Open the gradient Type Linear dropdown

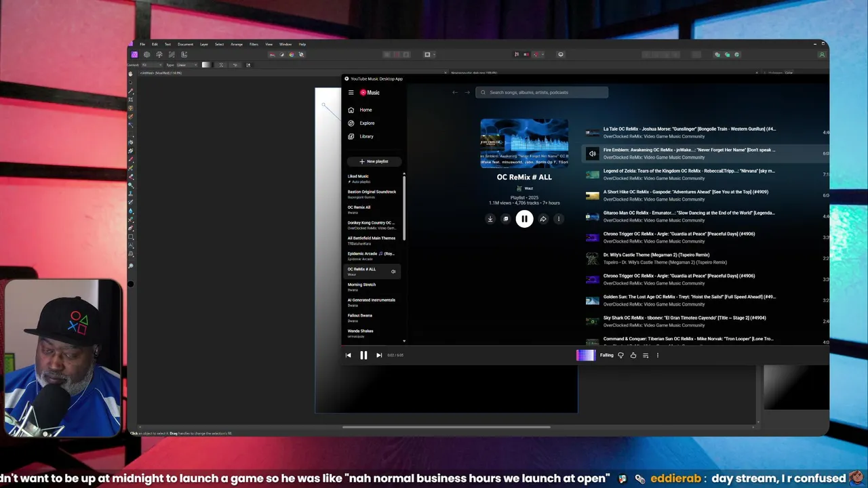pyautogui.click(x=186, y=65)
